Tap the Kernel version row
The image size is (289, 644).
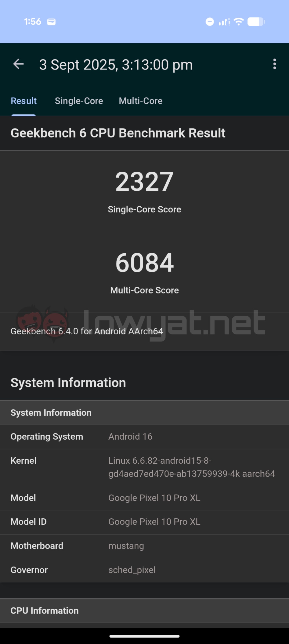[144, 467]
